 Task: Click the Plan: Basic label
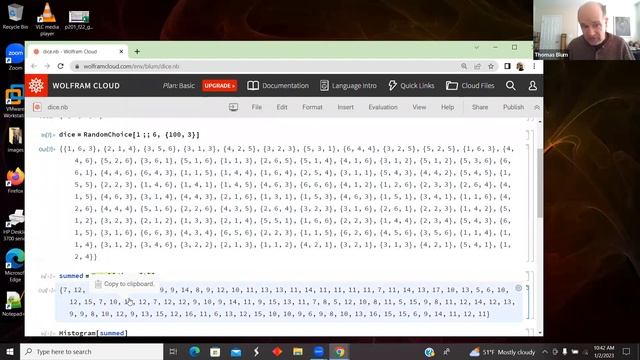click(x=179, y=86)
